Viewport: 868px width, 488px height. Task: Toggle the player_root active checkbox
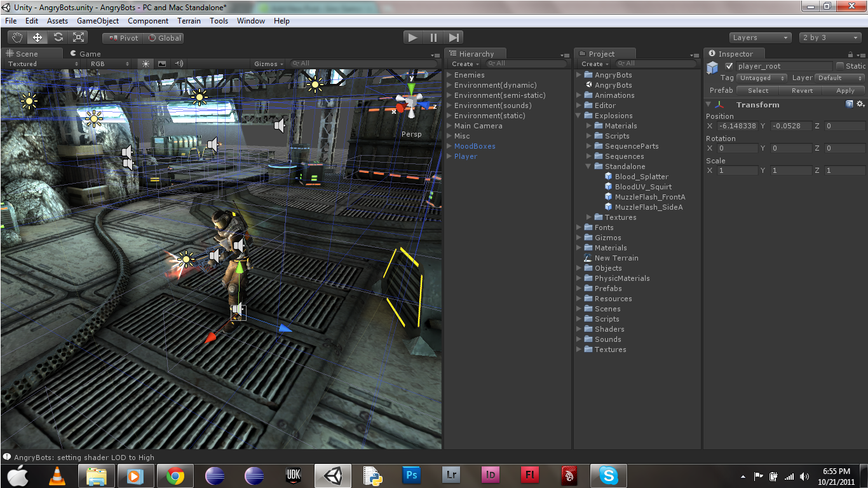(729, 66)
